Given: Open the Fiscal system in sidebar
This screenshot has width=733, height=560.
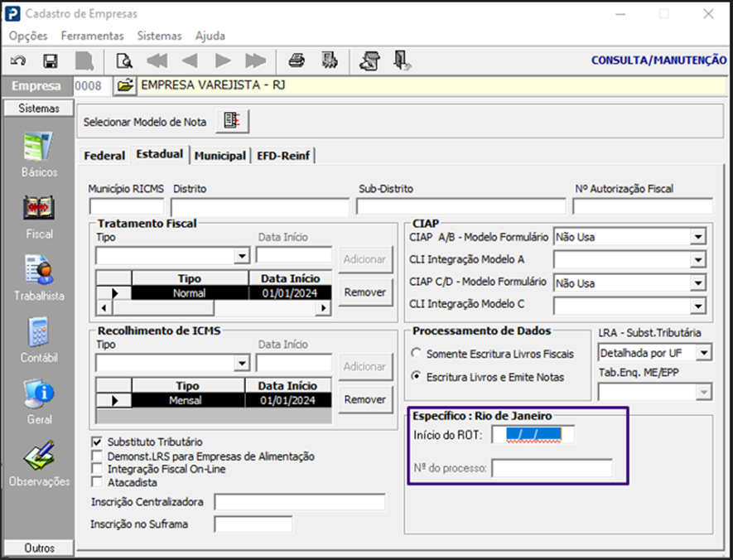Looking at the screenshot, I should 39,209.
